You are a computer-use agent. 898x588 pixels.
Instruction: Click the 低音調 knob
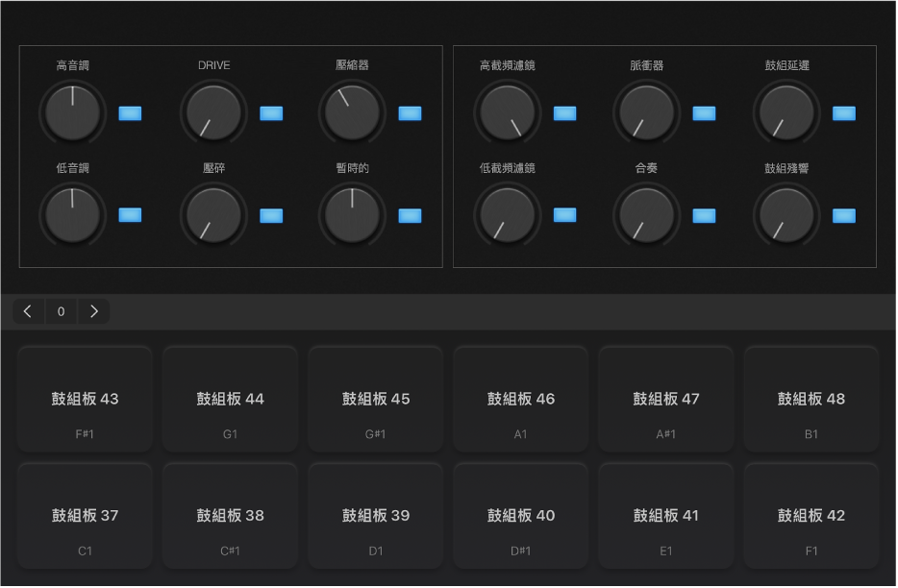[x=73, y=215]
